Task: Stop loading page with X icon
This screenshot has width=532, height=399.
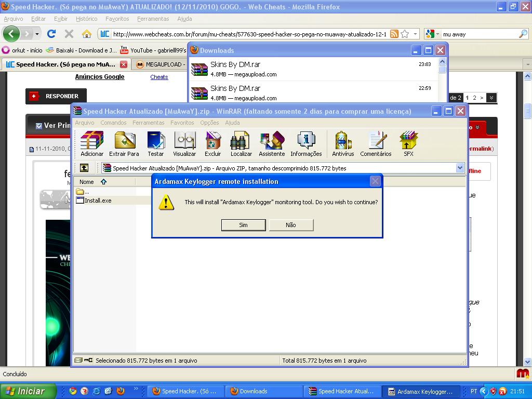Action: point(69,34)
